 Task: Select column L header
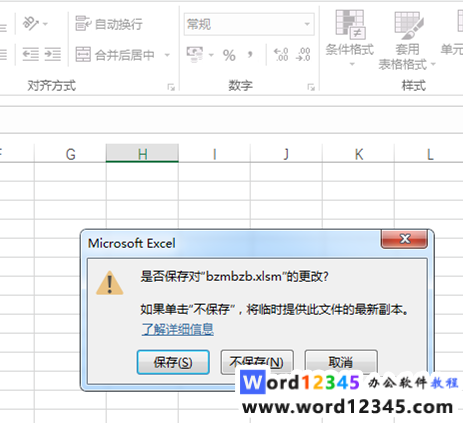(429, 154)
